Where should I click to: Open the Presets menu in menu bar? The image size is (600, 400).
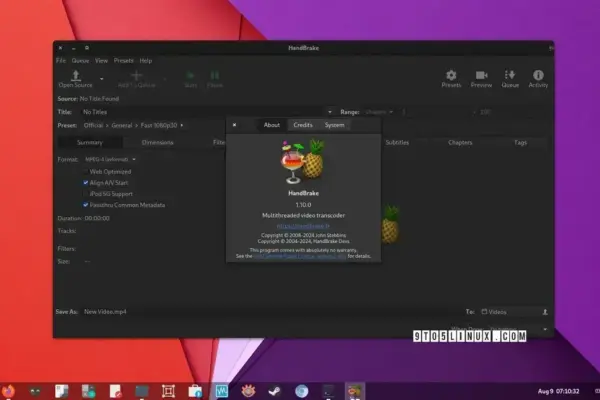[124, 60]
